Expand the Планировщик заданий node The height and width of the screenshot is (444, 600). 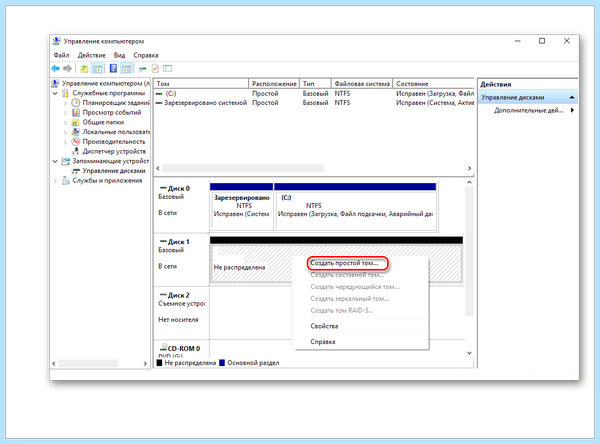(65, 103)
